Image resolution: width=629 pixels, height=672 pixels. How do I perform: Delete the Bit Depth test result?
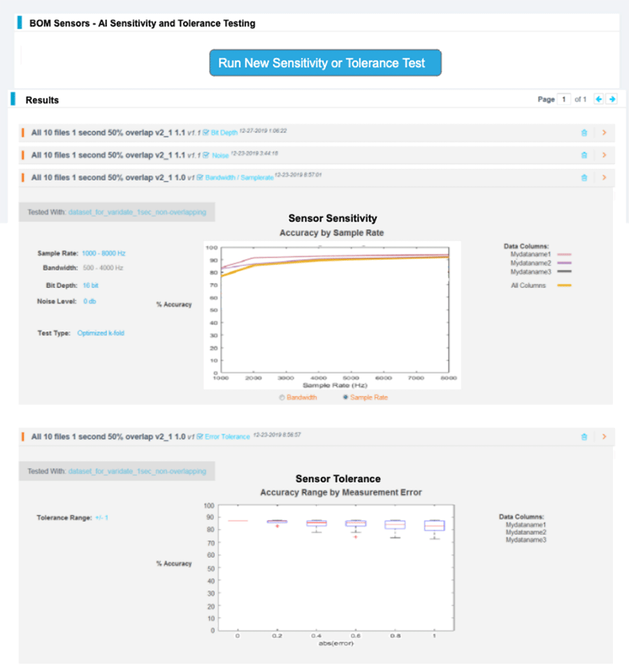[584, 132]
